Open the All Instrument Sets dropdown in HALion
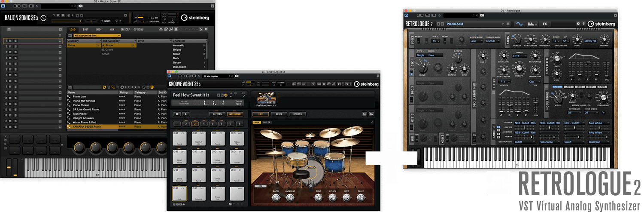The width and height of the screenshot is (644, 212). 97,35
